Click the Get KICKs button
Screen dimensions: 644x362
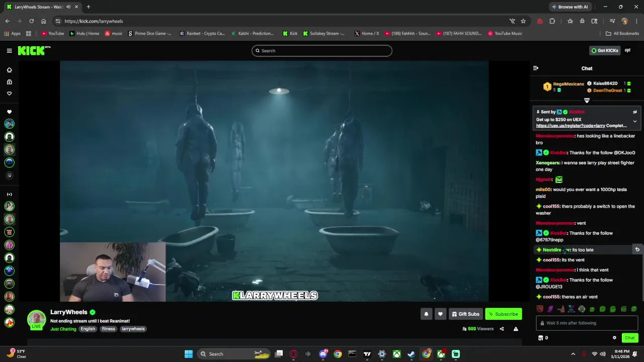605,50
